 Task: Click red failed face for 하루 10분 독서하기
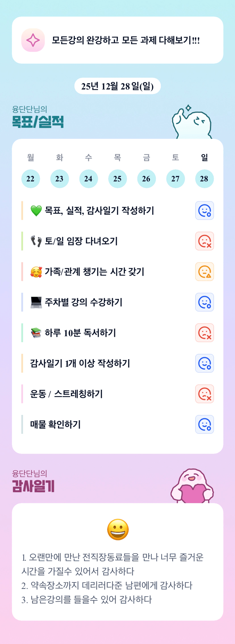point(204,333)
